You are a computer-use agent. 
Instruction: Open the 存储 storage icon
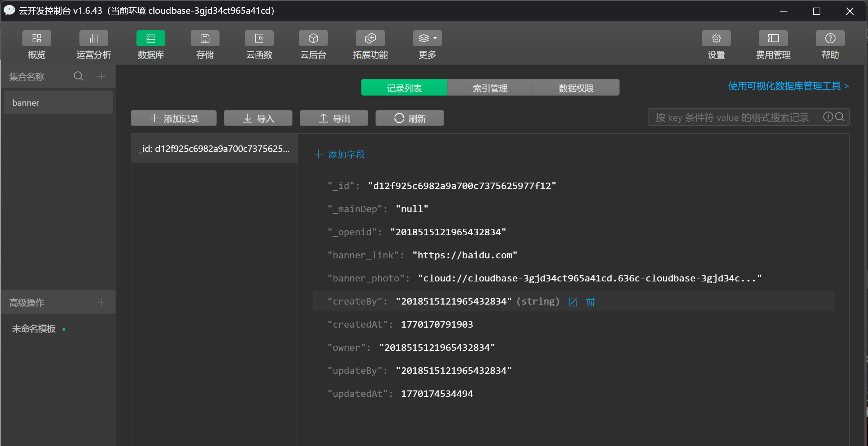click(205, 39)
